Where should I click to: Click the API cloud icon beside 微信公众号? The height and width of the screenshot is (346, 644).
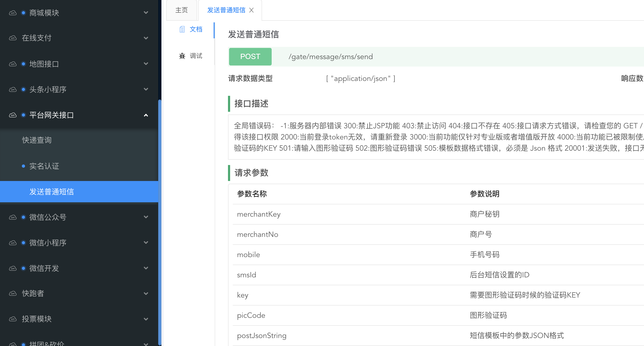click(13, 217)
